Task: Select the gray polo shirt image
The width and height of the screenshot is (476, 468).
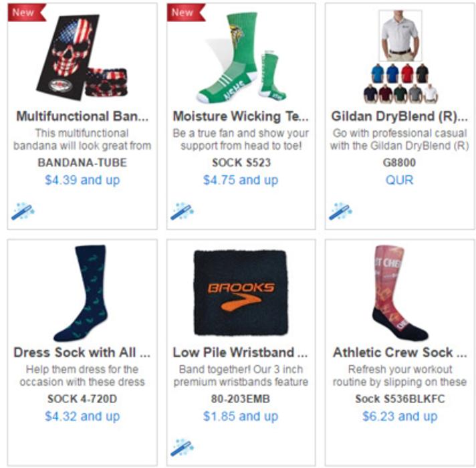Action: point(400,35)
